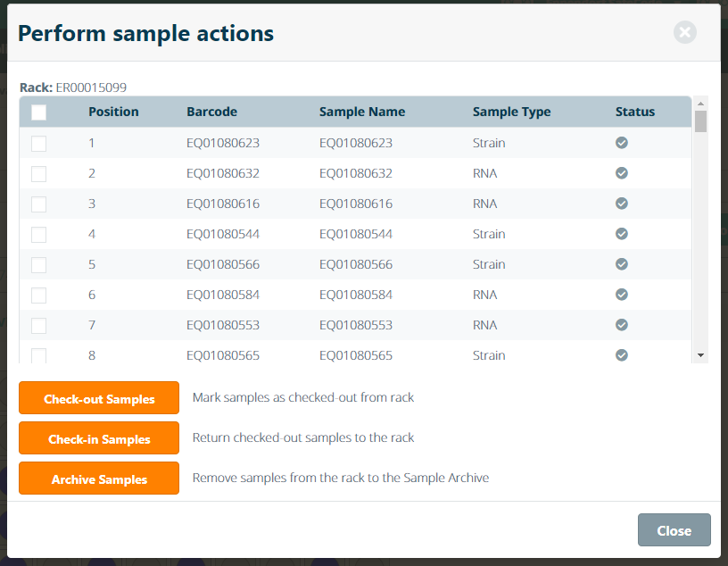This screenshot has height=566, width=728.
Task: Click scrollbar down arrow in sample table
Action: point(700,355)
